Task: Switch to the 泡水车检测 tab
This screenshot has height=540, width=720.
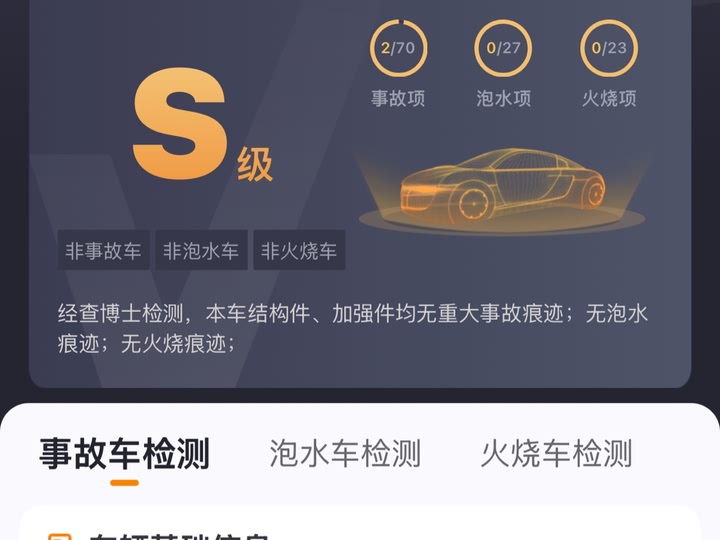Action: (x=345, y=454)
